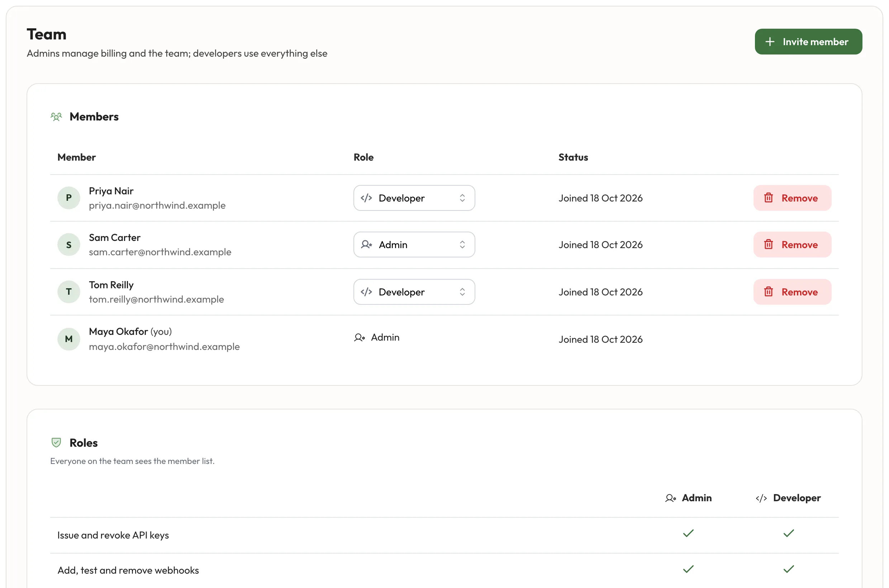The height and width of the screenshot is (588, 889).
Task: Click 'Issue and revoke API keys' row label
Action: (x=113, y=535)
